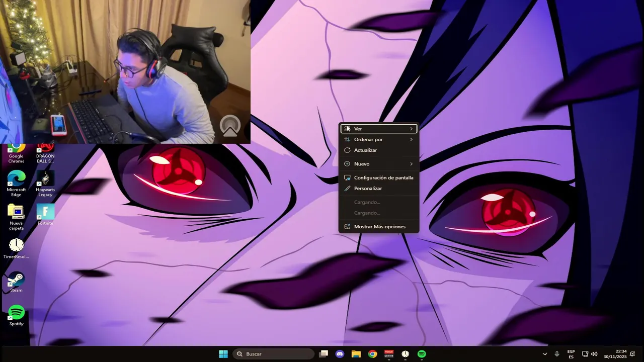Click the pencil icon beside Personalizar

[347, 189]
